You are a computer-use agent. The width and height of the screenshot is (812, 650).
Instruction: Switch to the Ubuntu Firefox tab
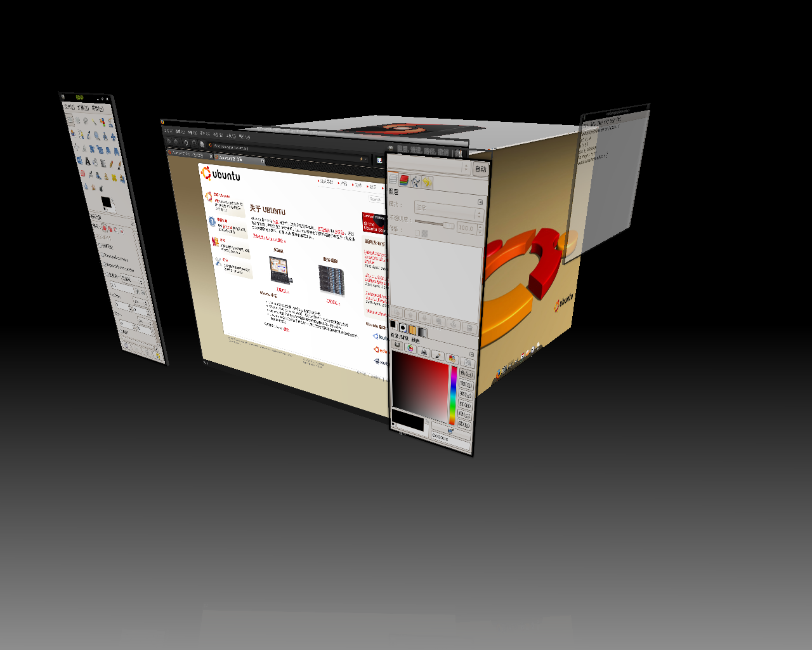pyautogui.click(x=239, y=159)
